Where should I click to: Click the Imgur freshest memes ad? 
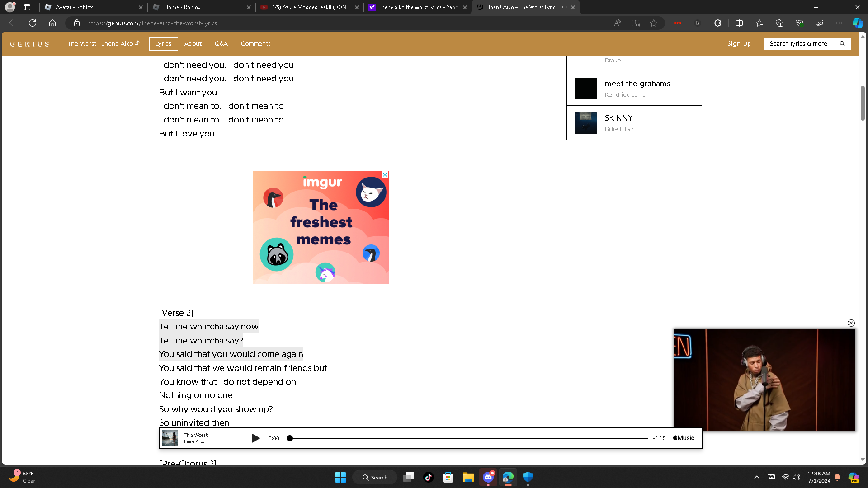(x=321, y=227)
